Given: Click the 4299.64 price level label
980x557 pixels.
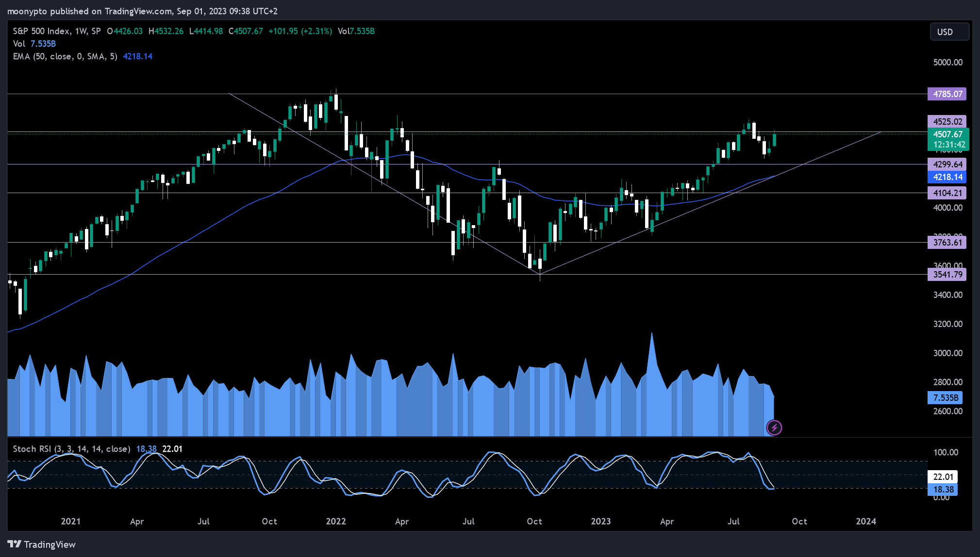Looking at the screenshot, I should coord(947,164).
